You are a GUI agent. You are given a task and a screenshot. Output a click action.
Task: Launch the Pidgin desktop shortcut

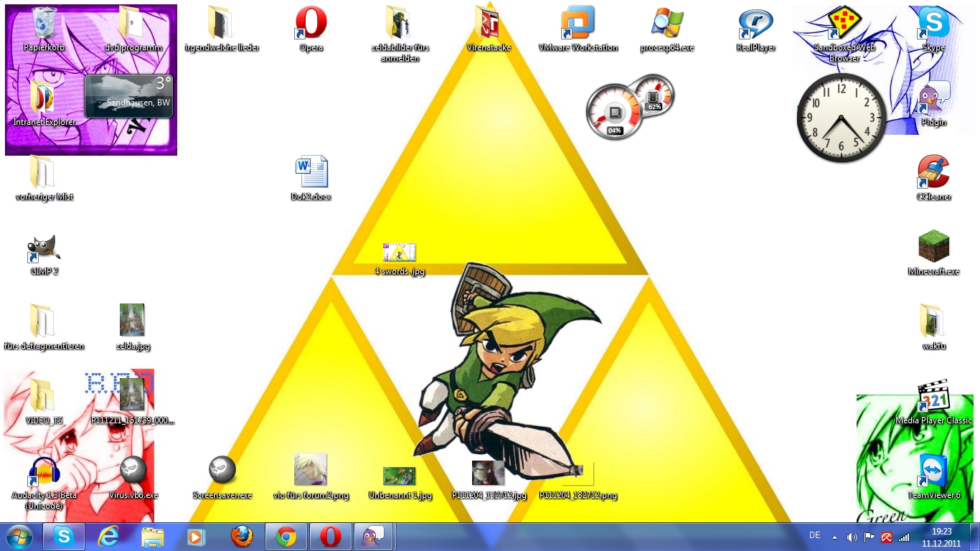(933, 99)
